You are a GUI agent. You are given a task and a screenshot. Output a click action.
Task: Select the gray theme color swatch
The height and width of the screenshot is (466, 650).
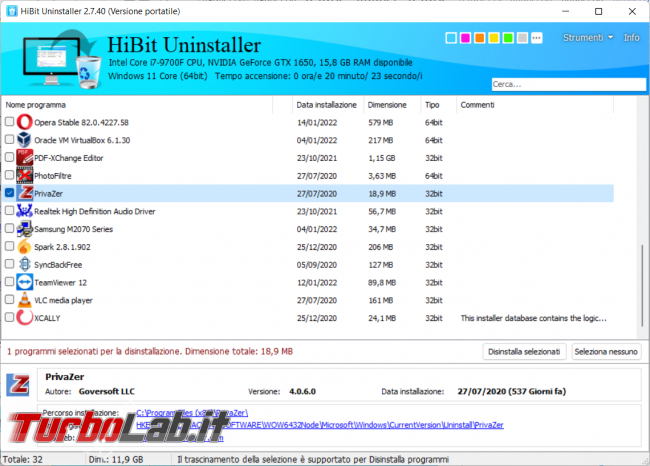point(522,38)
